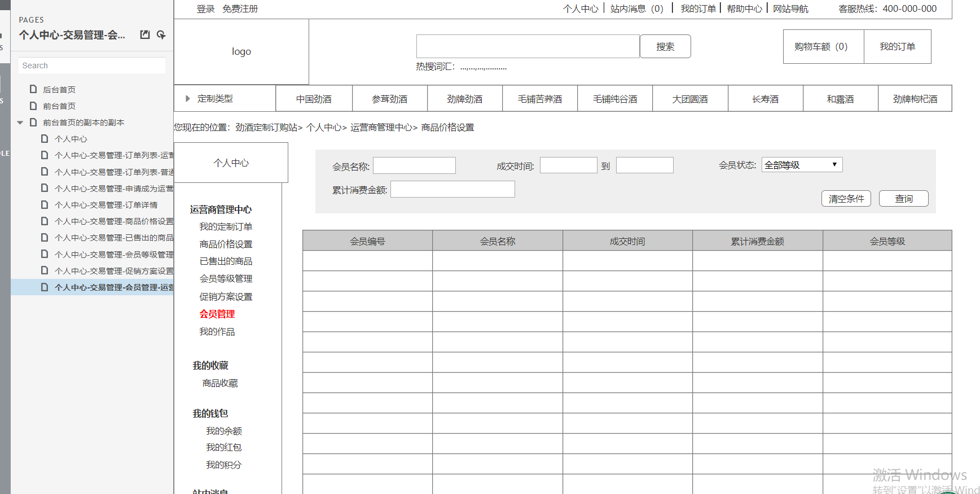Click the 会员名称 input field

414,165
